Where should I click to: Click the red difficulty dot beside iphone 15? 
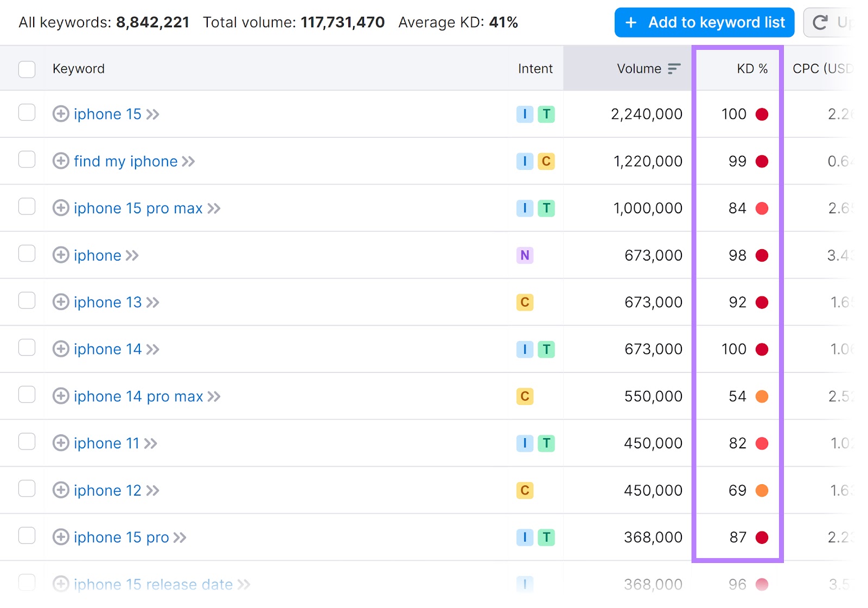(x=763, y=114)
